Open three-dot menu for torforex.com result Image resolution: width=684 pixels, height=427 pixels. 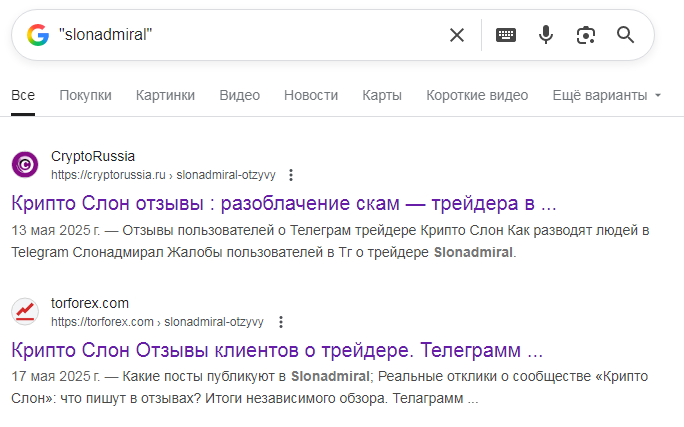pos(281,322)
